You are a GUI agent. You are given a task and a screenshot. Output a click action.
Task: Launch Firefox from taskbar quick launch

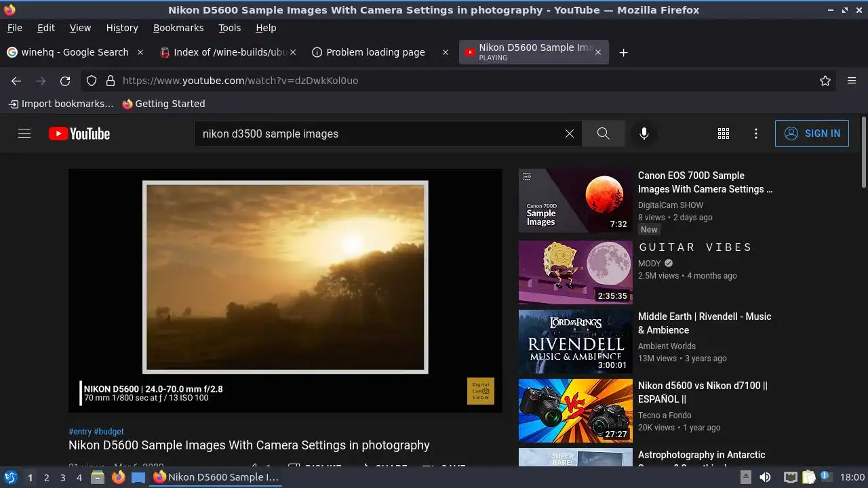pos(118,477)
